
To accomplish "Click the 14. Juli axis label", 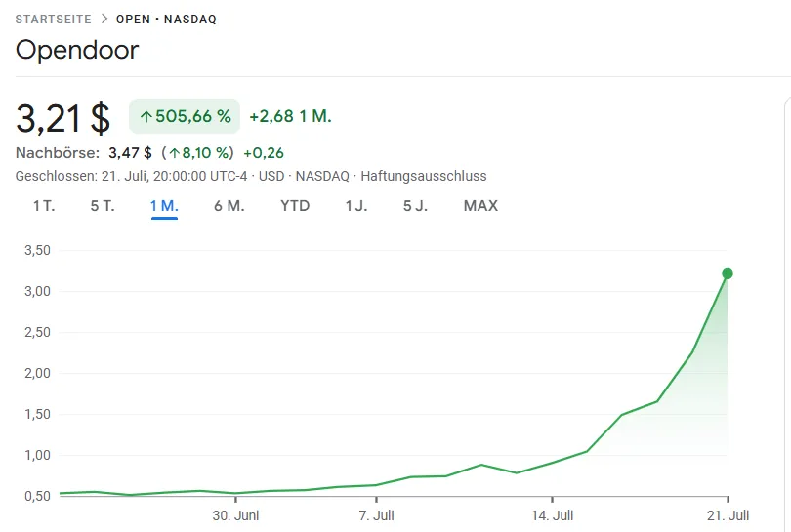I will click(553, 515).
